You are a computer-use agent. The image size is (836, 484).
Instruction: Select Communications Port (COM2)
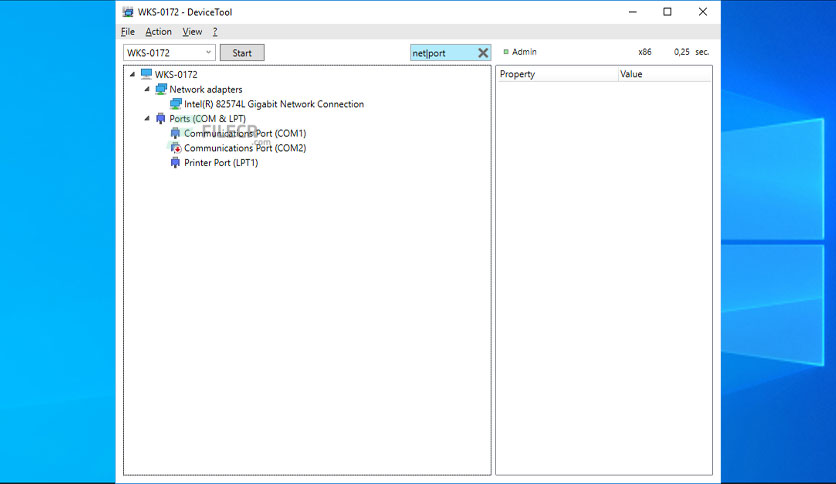(245, 148)
